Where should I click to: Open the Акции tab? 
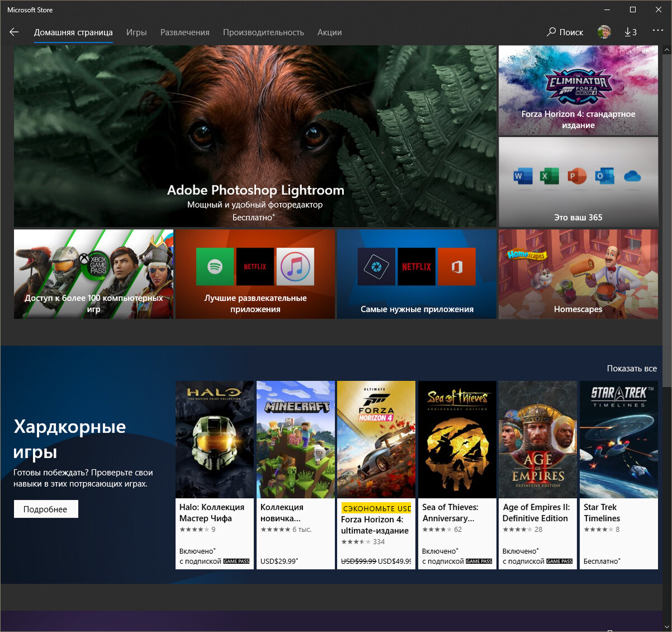click(329, 32)
